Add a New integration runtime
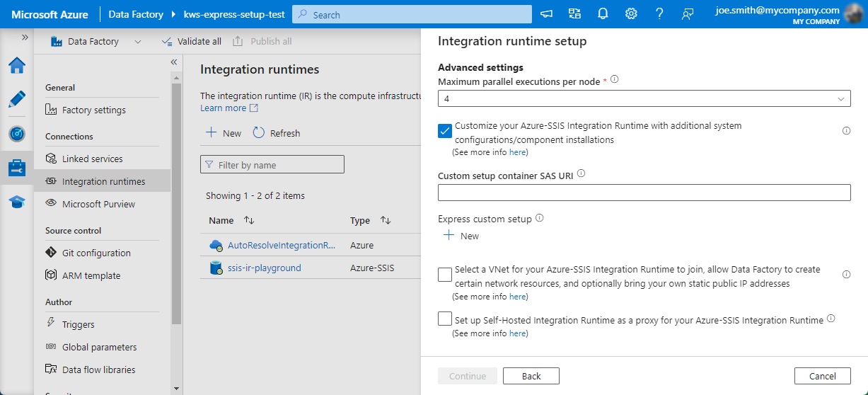Image resolution: width=868 pixels, height=395 pixels. [224, 133]
